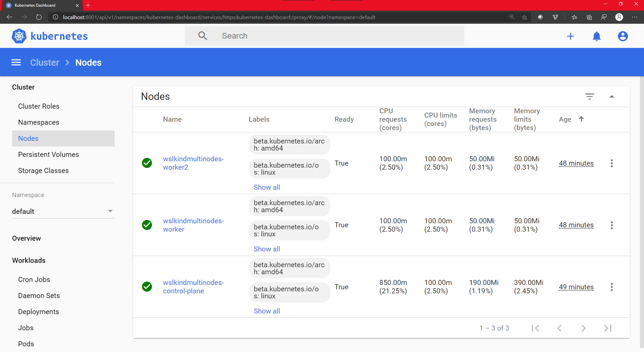Open options menu for wslkindmultinodes-worker2
Viewport: 644px width, 352px height.
point(612,163)
